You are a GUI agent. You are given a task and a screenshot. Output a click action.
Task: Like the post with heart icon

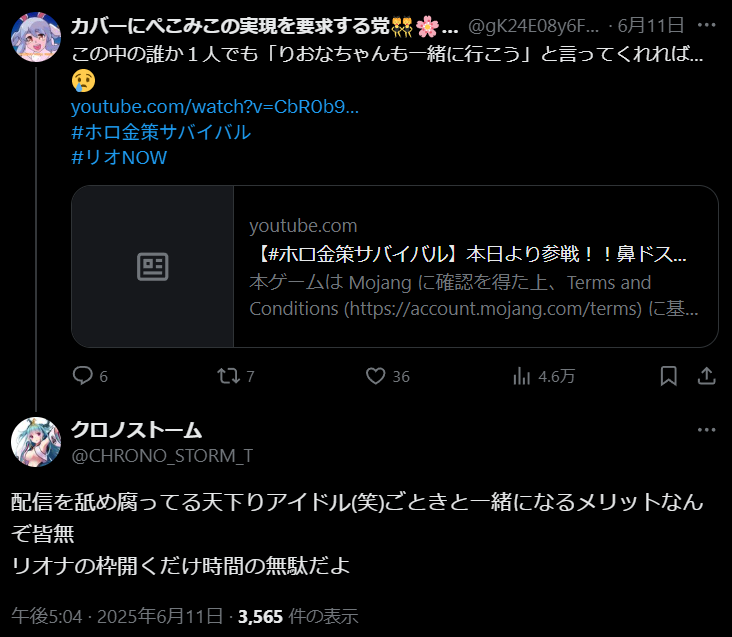click(x=375, y=376)
